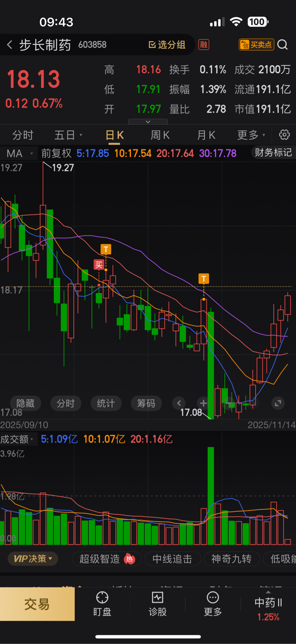Tap start date 2025/09/10 label
Viewport: 296px width, 644px height.
(x=24, y=425)
